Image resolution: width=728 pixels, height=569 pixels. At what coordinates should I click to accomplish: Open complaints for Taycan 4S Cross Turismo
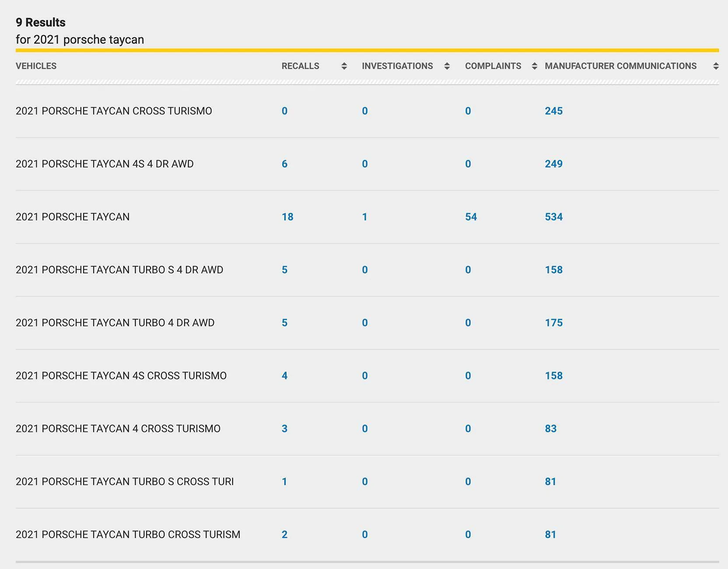[x=468, y=376]
